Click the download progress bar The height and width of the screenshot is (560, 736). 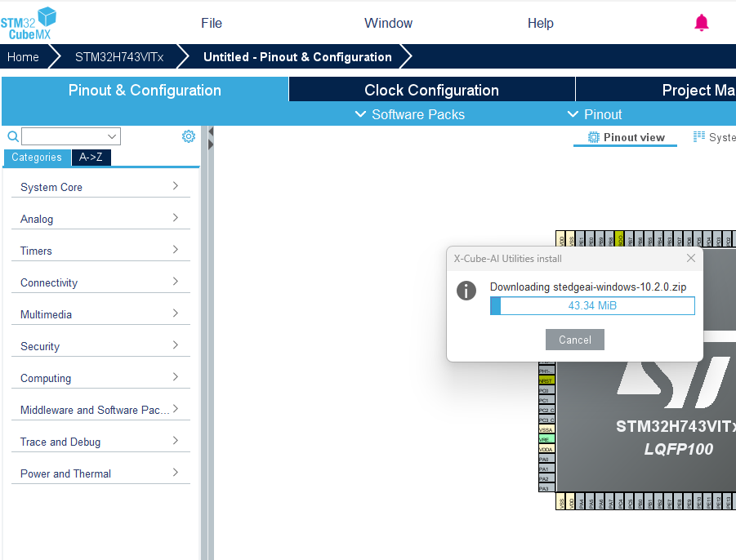click(x=592, y=305)
